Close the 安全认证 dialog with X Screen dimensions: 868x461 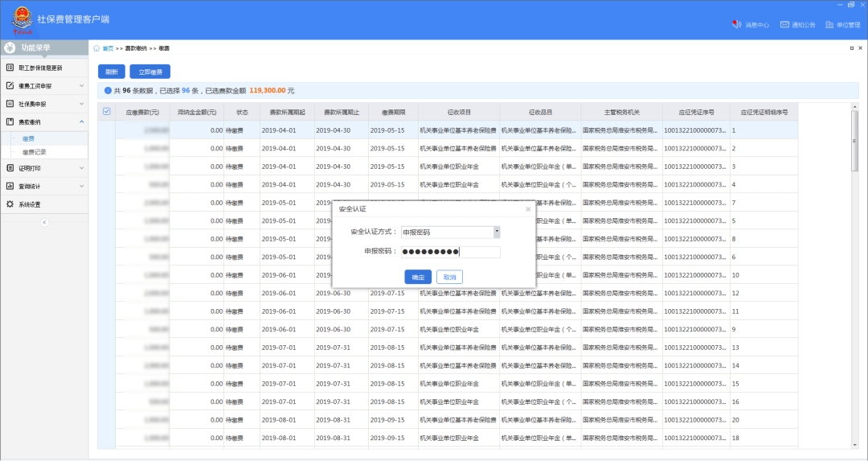pyautogui.click(x=528, y=209)
